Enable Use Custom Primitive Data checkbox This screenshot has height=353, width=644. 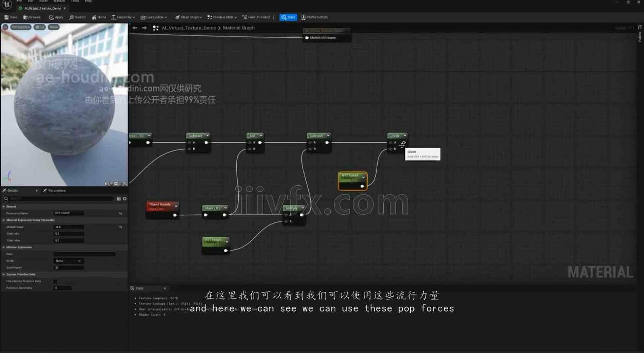(x=55, y=281)
